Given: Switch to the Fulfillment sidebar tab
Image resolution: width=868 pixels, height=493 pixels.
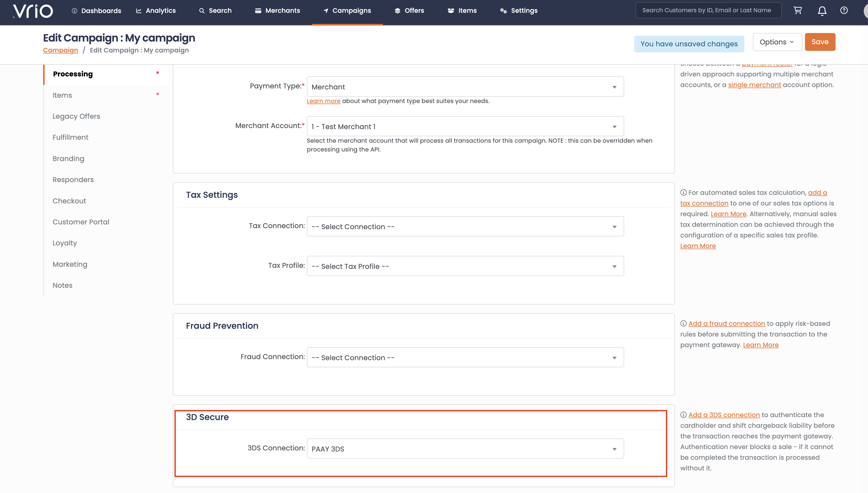Looking at the screenshot, I should [70, 137].
